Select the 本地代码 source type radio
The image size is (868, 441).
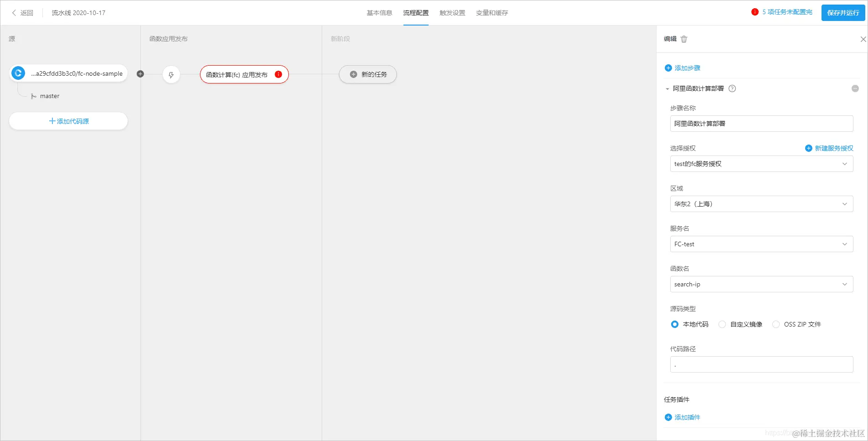[x=675, y=324]
